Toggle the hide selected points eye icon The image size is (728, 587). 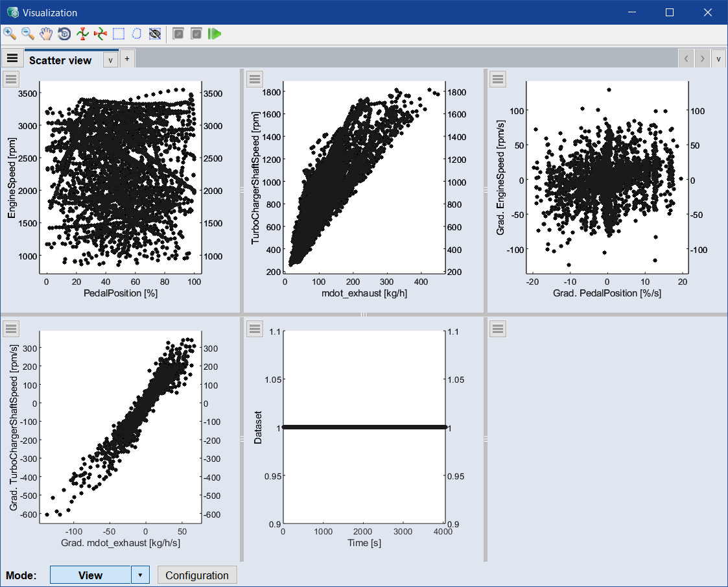tap(155, 34)
